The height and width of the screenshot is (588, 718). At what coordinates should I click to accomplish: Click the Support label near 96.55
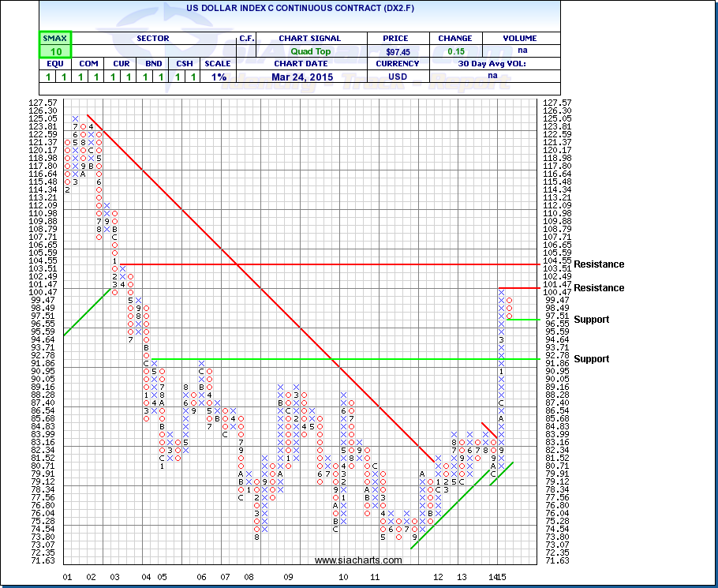click(x=591, y=320)
